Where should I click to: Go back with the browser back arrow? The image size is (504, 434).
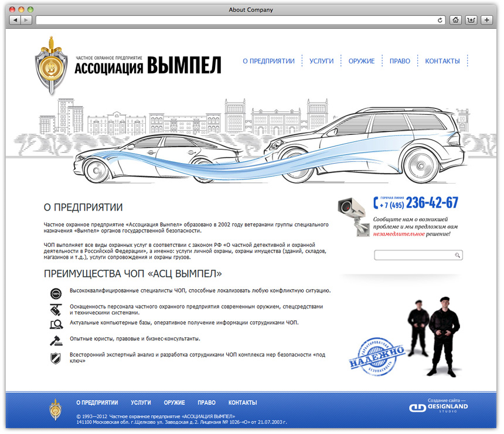(x=15, y=21)
